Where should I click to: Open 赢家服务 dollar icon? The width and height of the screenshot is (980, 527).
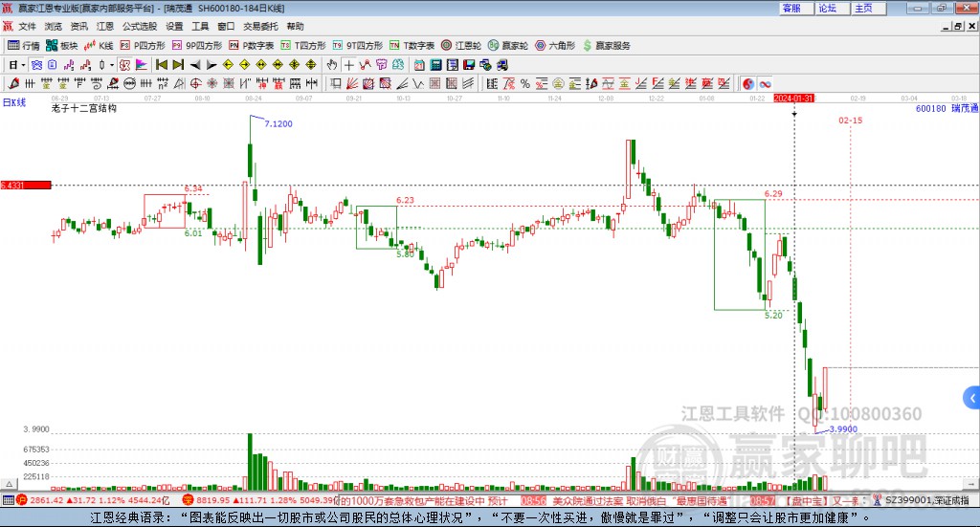pyautogui.click(x=606, y=46)
